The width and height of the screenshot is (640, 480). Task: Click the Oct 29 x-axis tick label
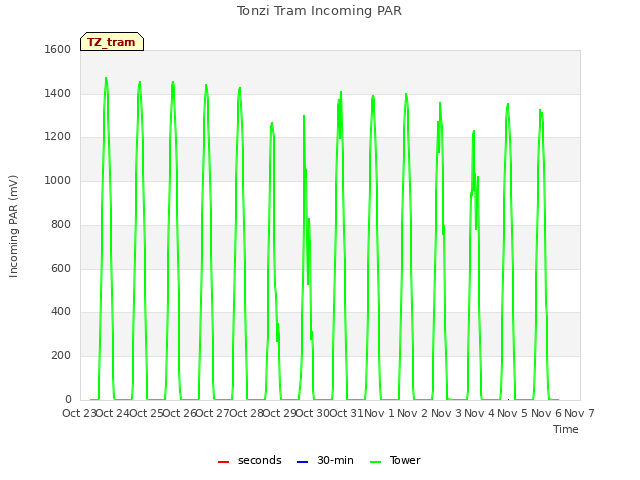coord(280,413)
